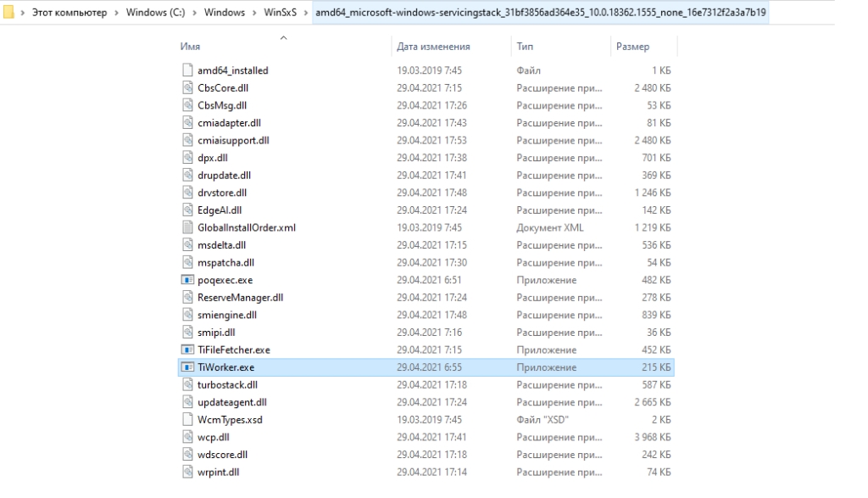Select the wcp.dll file icon
This screenshot has height=498, width=868.
click(188, 437)
